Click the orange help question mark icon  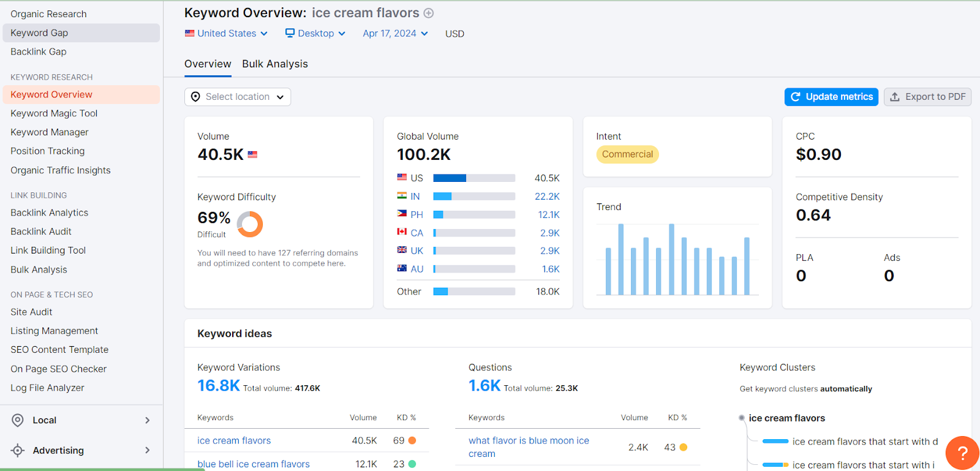[962, 453]
